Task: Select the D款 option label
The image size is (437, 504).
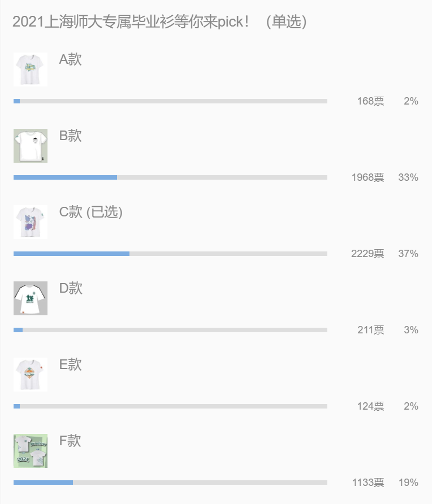Action: pos(71,288)
